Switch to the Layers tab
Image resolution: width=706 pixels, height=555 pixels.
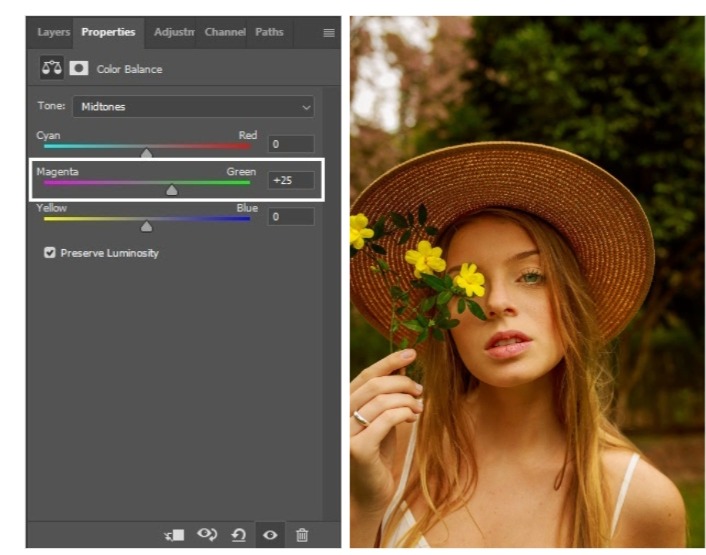tap(53, 32)
